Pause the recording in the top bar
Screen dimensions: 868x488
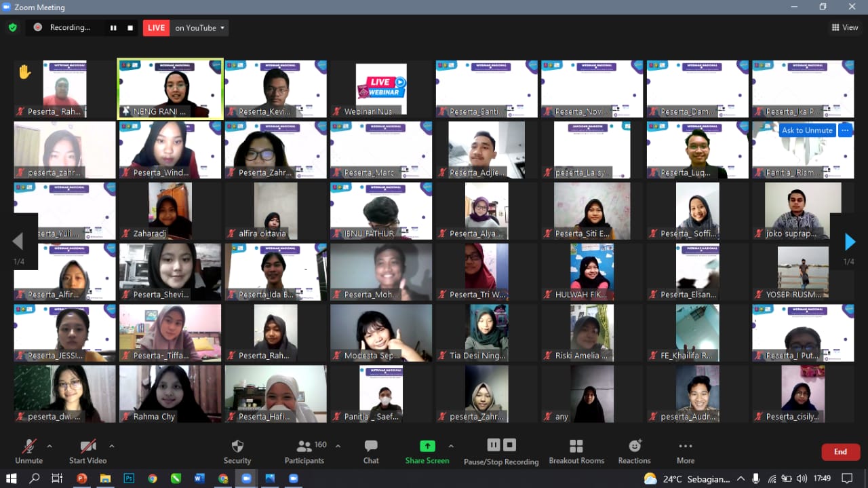pos(113,28)
